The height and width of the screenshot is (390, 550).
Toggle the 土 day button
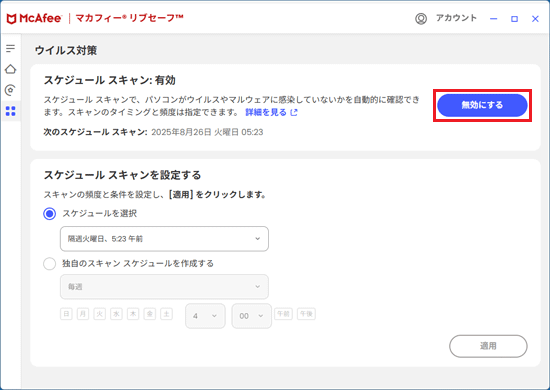tap(166, 314)
